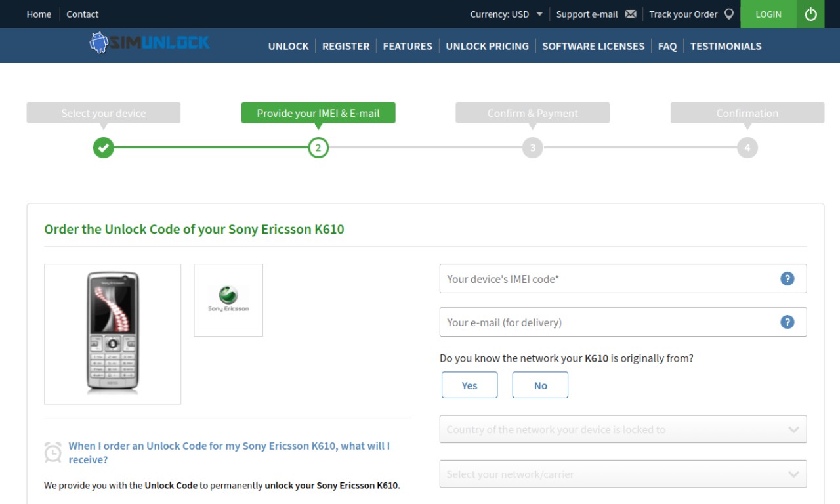Click the Confirm & Payment step tab
This screenshot has width=840, height=504.
(532, 113)
